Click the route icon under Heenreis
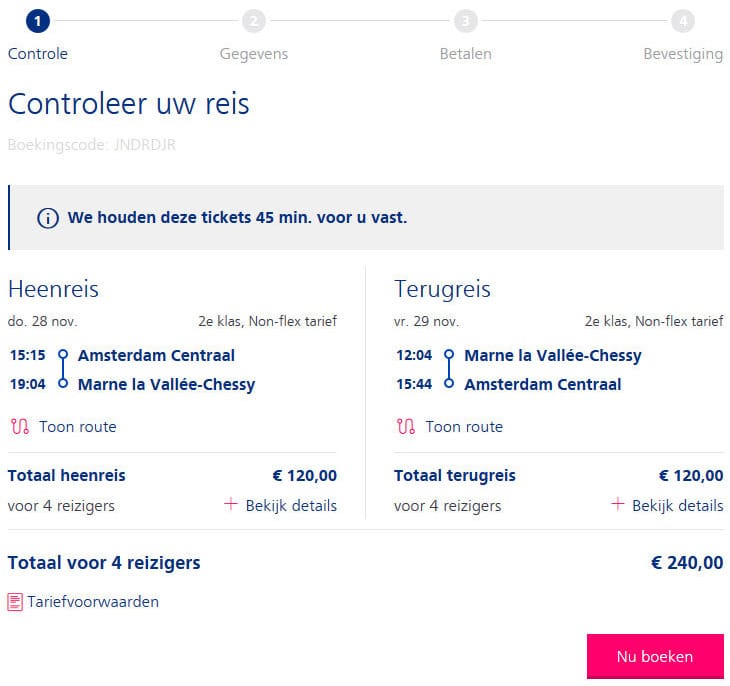This screenshot has width=730, height=686. [x=20, y=427]
